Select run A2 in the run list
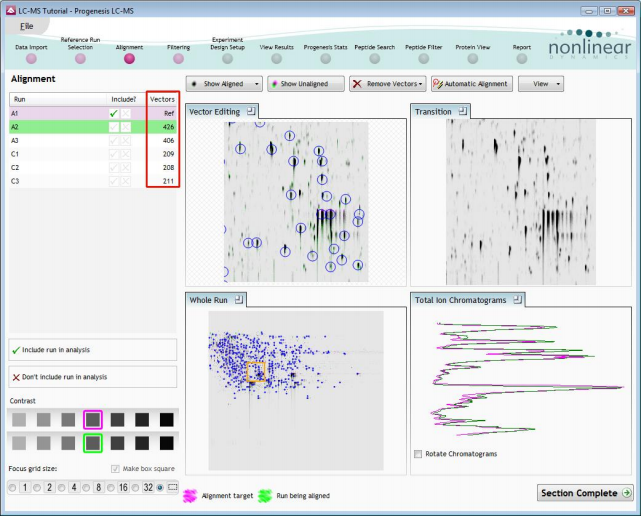 [x=93, y=127]
